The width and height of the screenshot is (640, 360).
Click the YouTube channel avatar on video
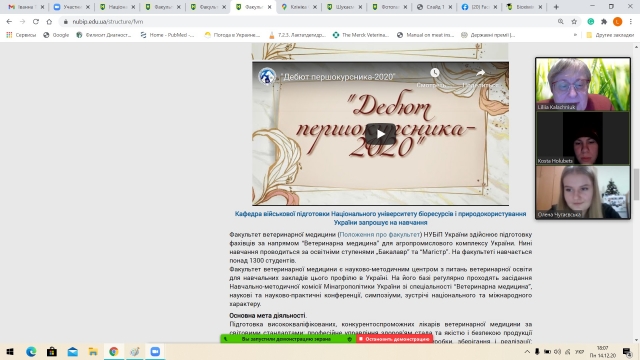pos(267,76)
